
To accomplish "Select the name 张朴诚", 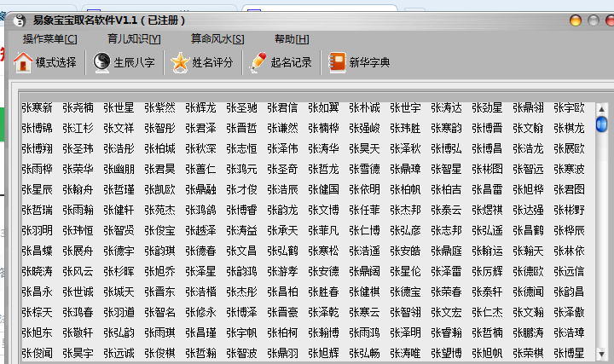I will pos(365,107).
